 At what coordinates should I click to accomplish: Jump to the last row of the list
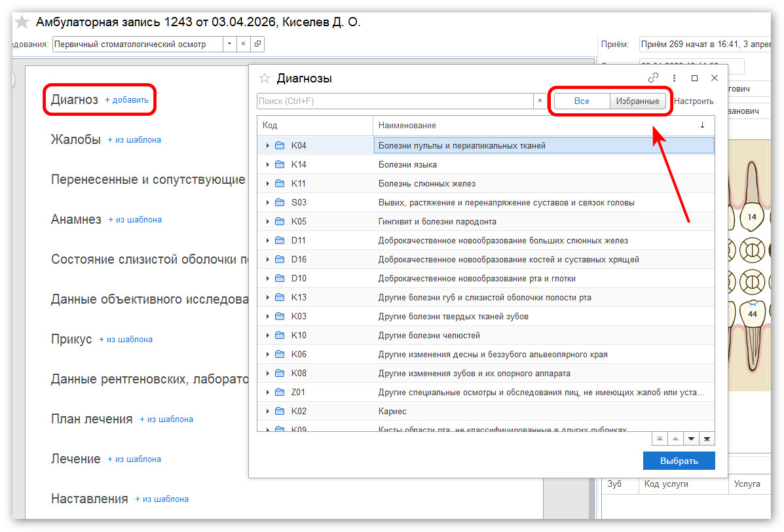coord(707,438)
